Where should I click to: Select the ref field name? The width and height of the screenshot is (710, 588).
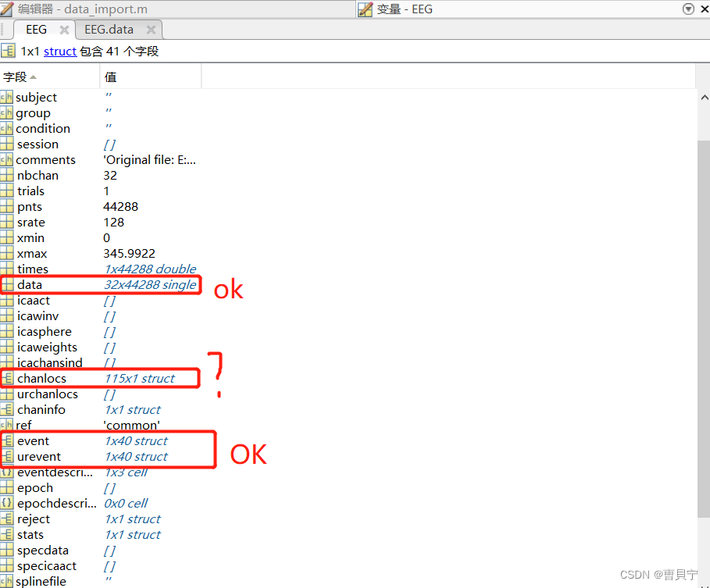(23, 426)
